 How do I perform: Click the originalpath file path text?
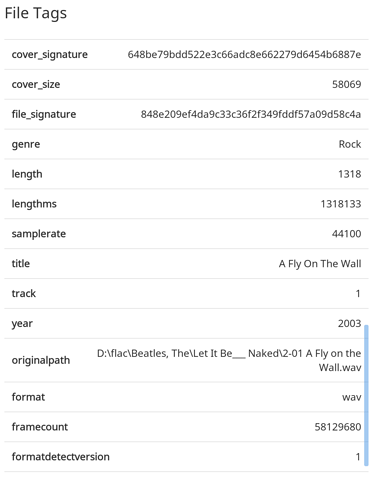229,360
